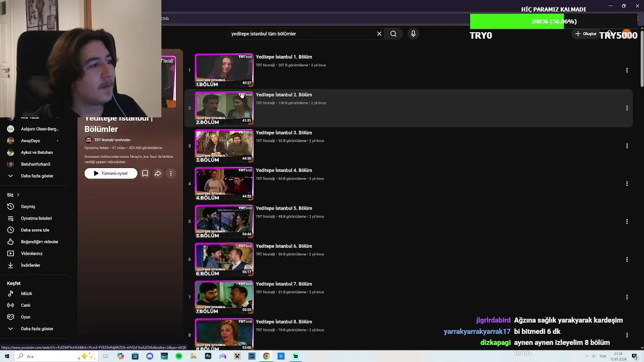Open three-dot menu for 6. Bölüm
This screenshot has height=362, width=644.
(x=627, y=259)
